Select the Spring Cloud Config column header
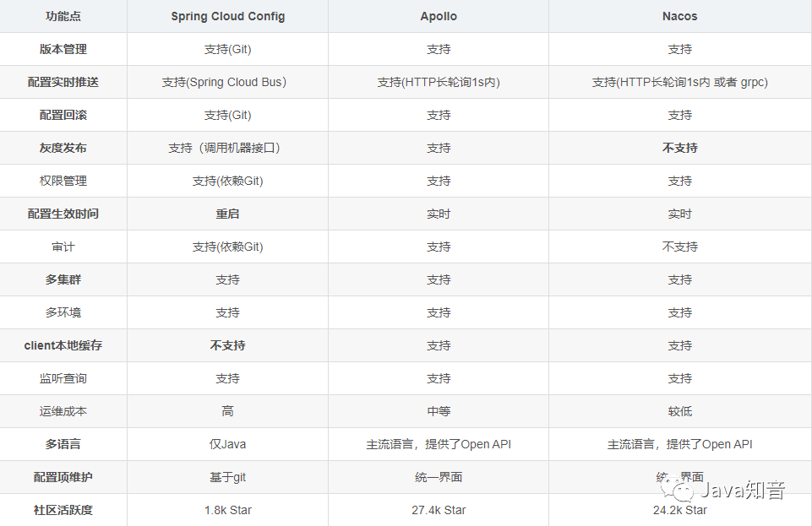812x526 pixels. coord(228,16)
